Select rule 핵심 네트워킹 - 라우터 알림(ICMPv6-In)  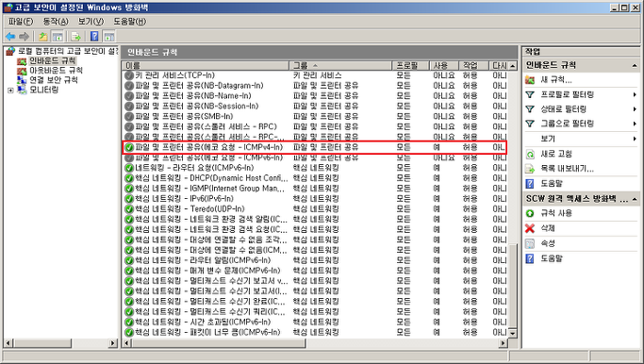315,260
